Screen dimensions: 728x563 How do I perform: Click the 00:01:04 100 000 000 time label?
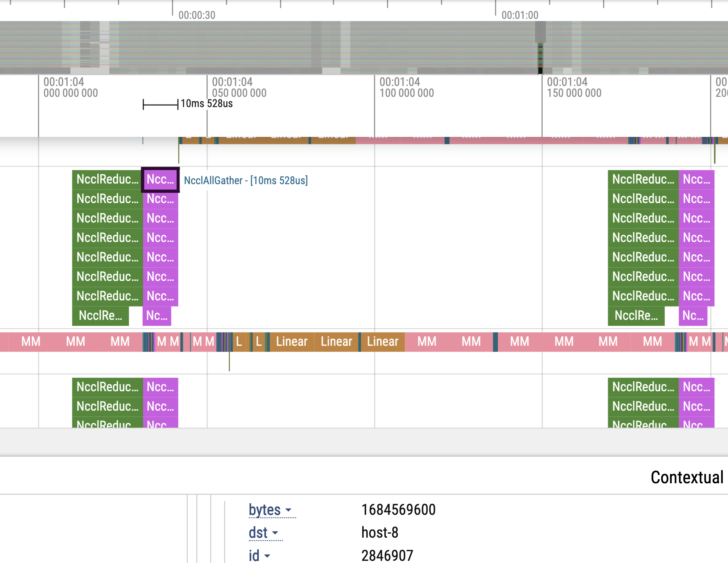tap(406, 87)
